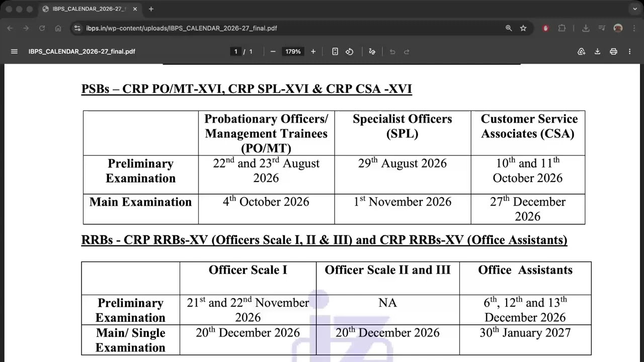Click the Main/ Single Examination row label
644x362 pixels.
[x=130, y=340]
